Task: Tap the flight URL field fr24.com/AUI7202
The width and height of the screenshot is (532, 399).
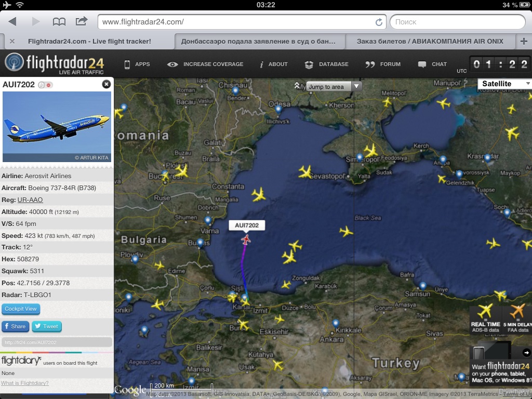Action: point(57,342)
